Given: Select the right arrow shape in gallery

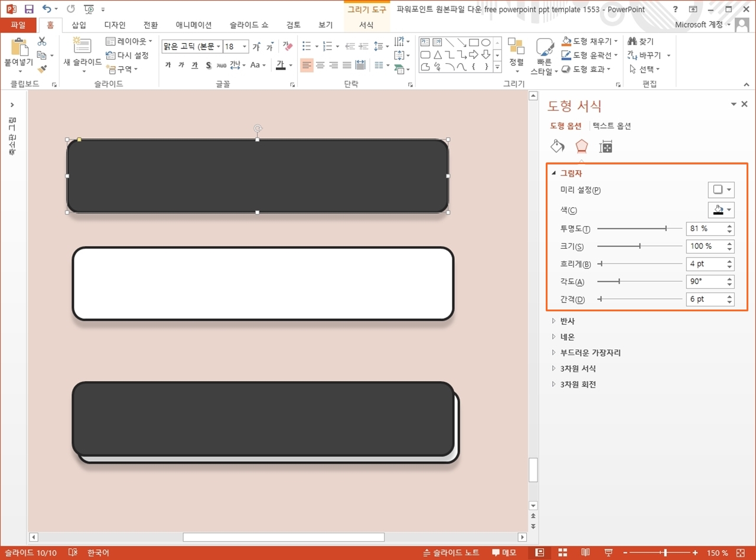Looking at the screenshot, I should coord(474,55).
